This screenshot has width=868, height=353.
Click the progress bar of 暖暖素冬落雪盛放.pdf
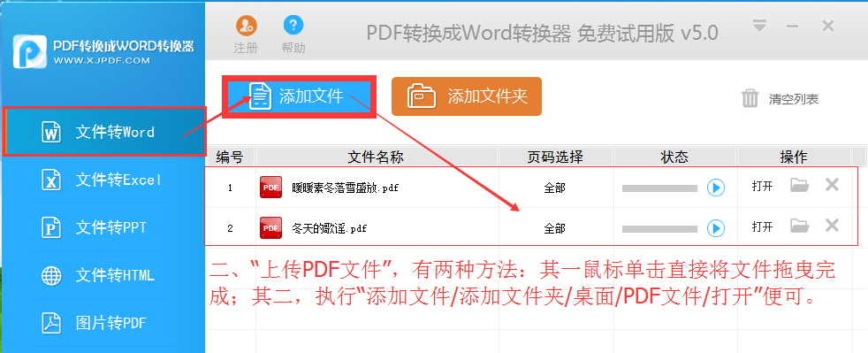click(659, 188)
